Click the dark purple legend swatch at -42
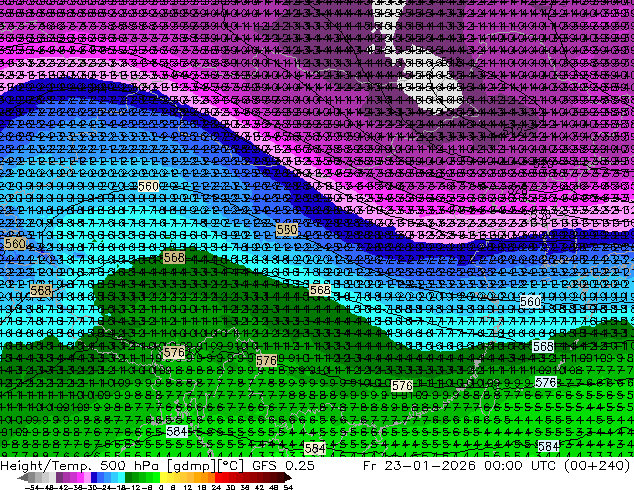 (59, 477)
